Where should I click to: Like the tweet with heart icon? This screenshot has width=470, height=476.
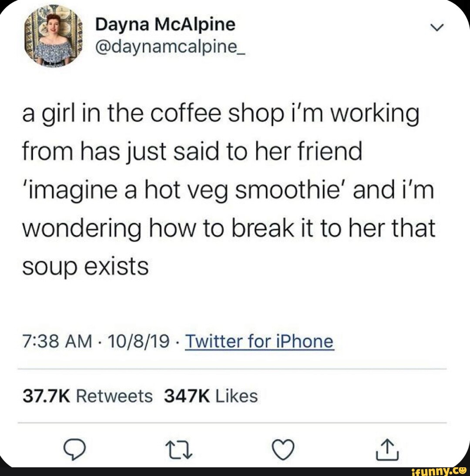283,449
